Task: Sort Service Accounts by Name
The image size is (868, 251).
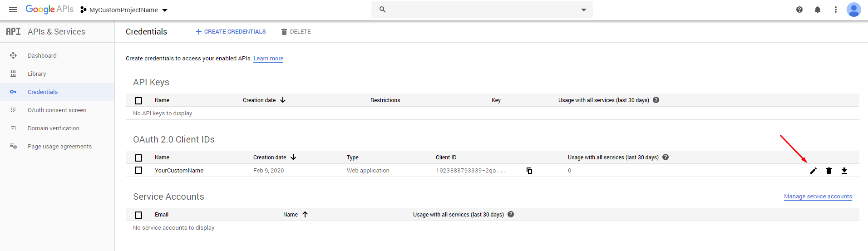Action: coord(296,214)
